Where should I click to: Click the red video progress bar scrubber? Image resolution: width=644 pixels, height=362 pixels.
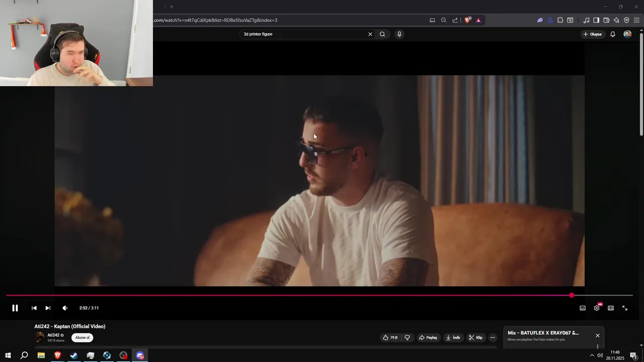pos(572,295)
